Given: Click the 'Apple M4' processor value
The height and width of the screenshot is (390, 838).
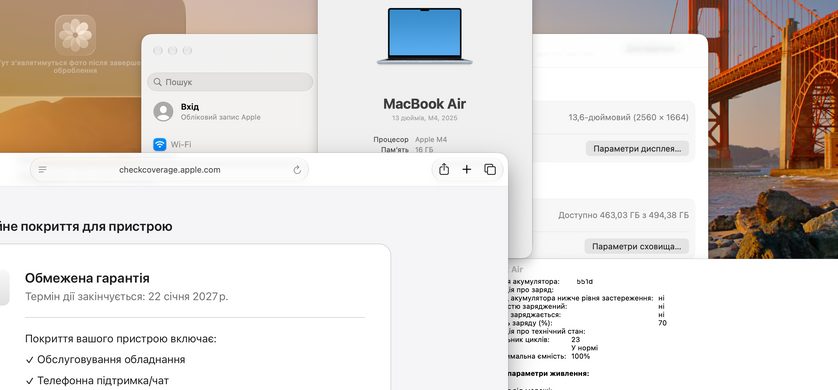Looking at the screenshot, I should click(x=431, y=139).
